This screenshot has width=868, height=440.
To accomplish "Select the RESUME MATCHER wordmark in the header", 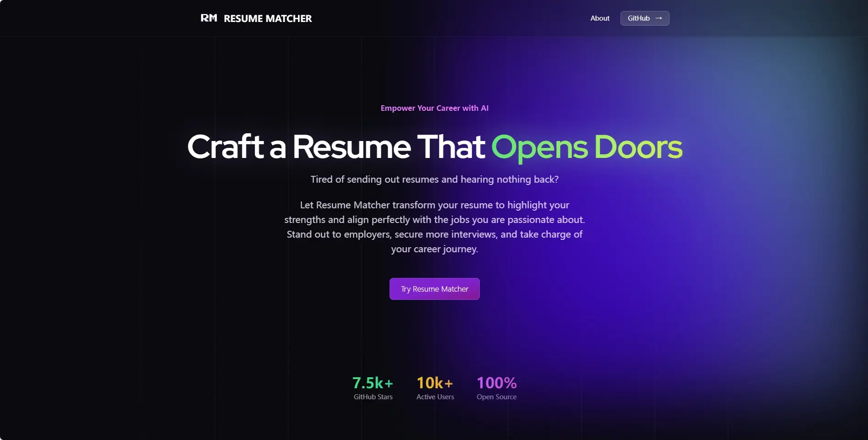I will (268, 18).
